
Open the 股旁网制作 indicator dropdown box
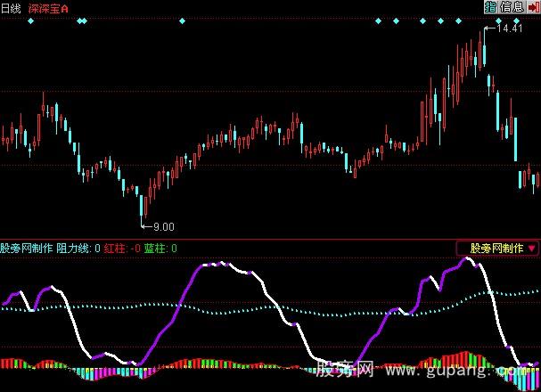coord(497,248)
